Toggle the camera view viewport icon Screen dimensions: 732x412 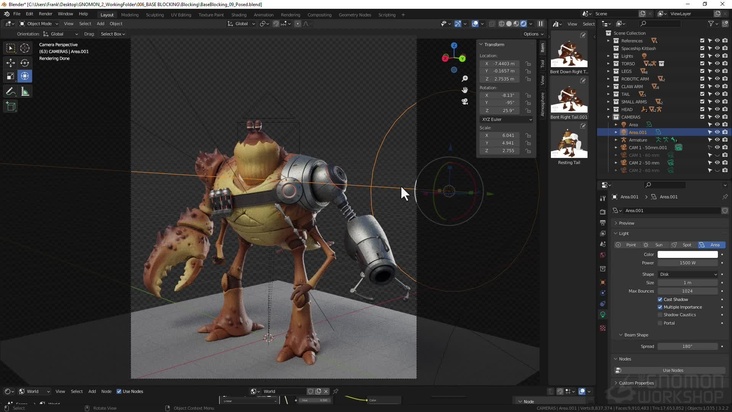click(465, 101)
